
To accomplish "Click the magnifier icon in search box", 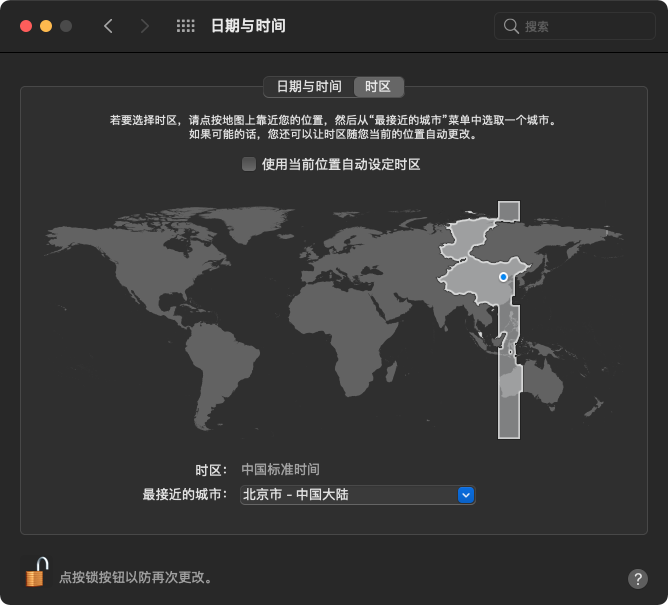I will click(x=511, y=26).
